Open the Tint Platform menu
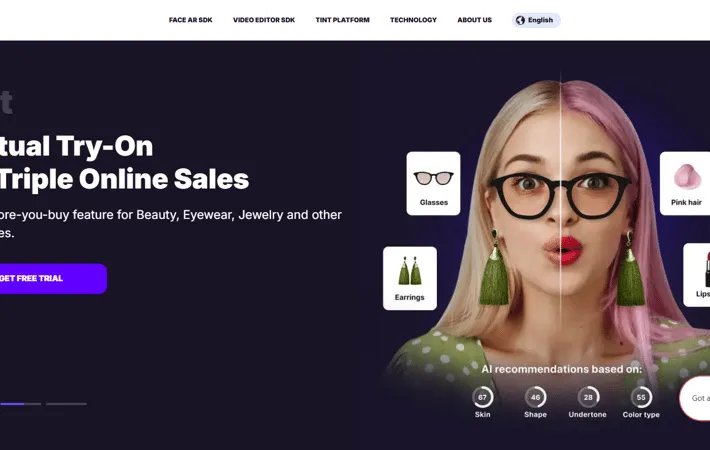The image size is (710, 450). tap(342, 20)
